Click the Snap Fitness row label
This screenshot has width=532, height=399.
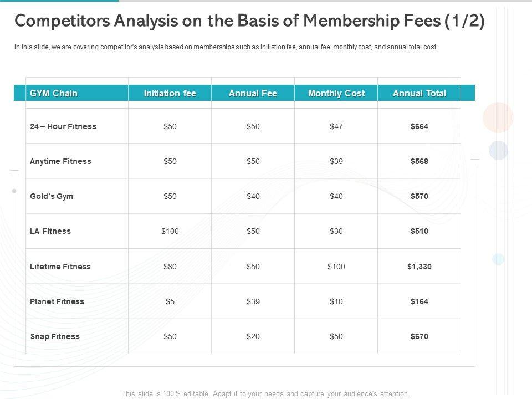click(55, 336)
